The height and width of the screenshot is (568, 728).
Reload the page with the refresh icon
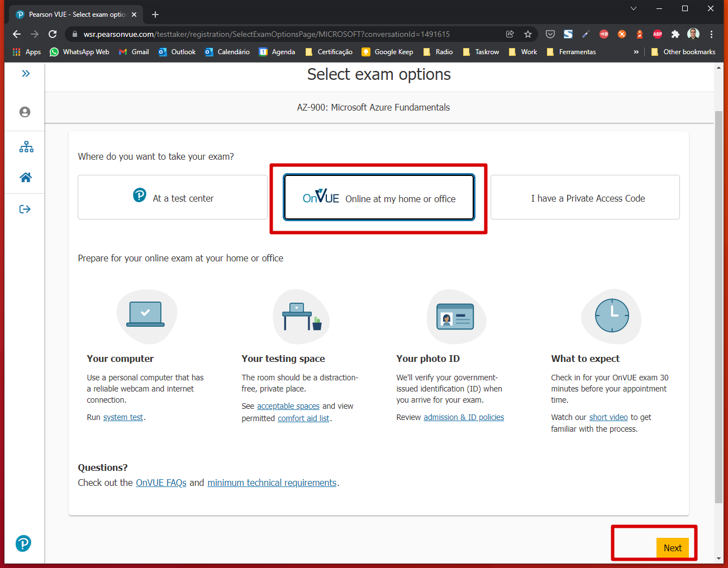pyautogui.click(x=53, y=34)
